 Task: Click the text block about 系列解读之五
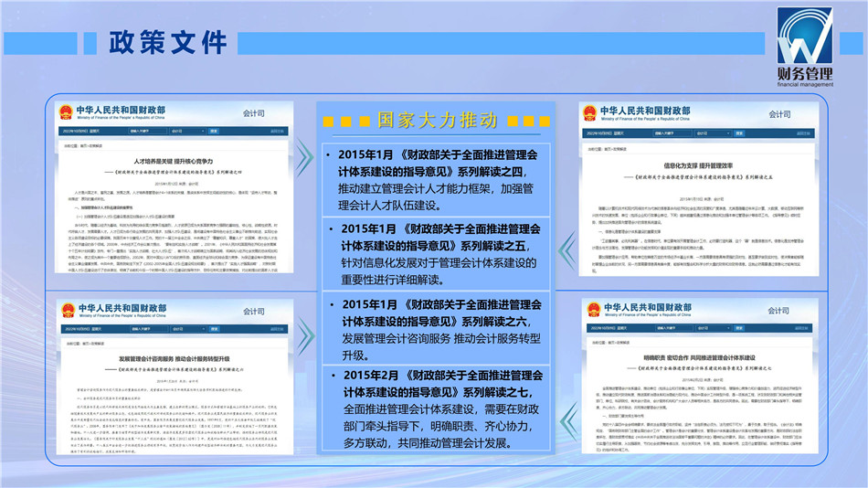pos(436,254)
